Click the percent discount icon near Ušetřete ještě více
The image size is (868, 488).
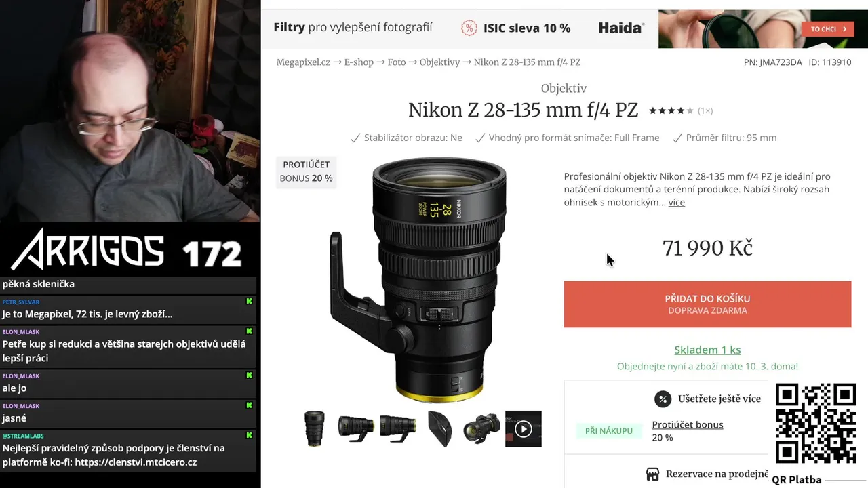point(663,399)
